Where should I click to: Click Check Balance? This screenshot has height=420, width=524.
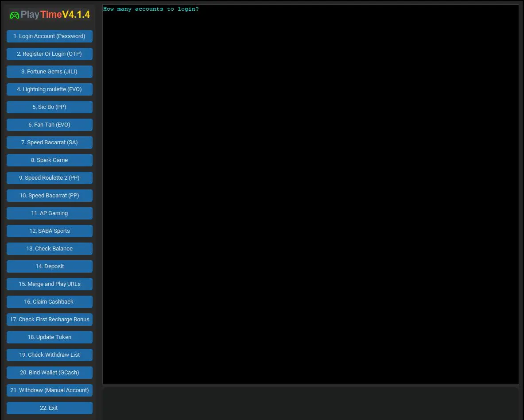coord(50,249)
